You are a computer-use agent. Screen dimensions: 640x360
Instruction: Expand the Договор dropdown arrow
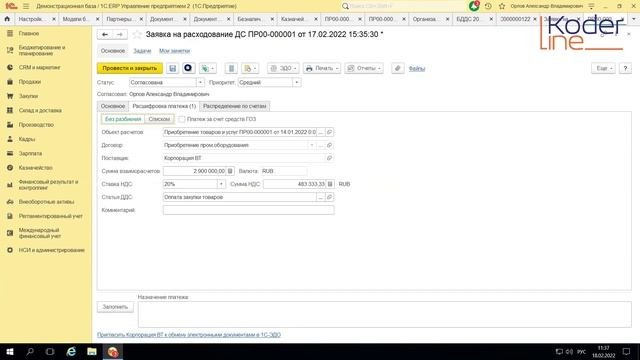tap(311, 145)
